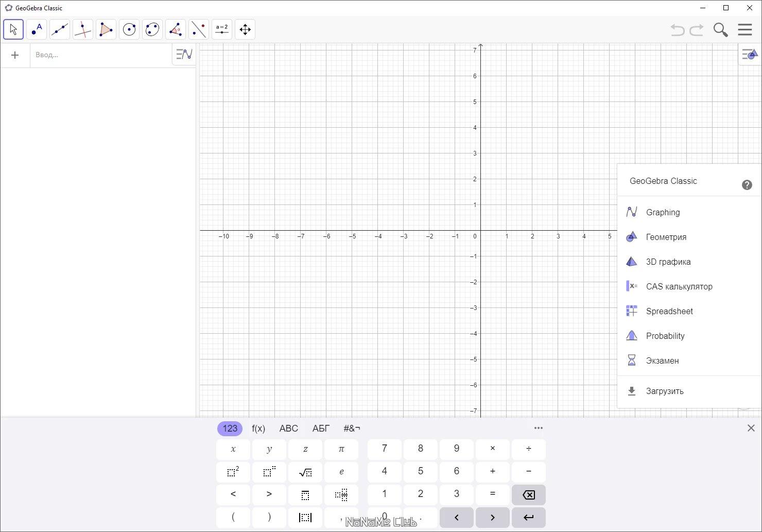The height and width of the screenshot is (532, 762).
Task: Tap the fraction template key
Action: click(x=305, y=494)
